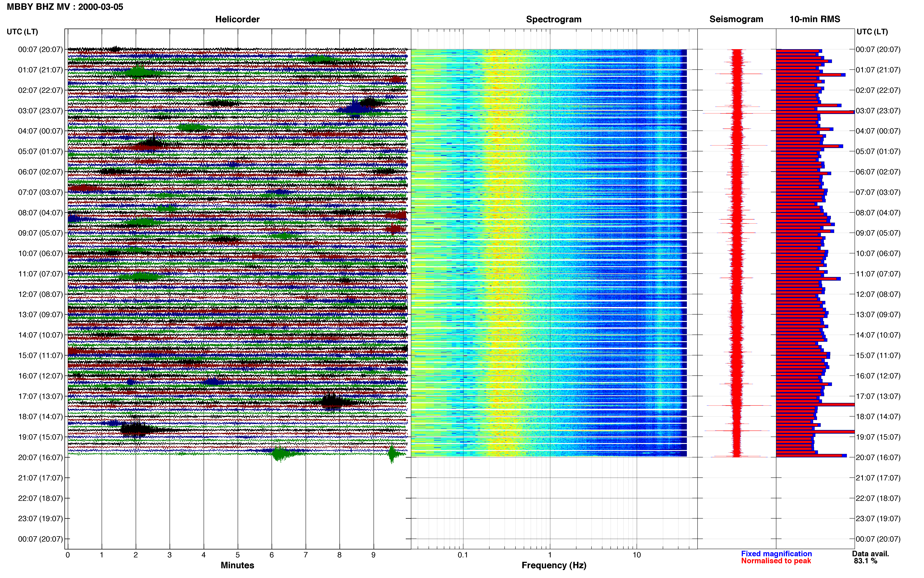The height and width of the screenshot is (578, 924).
Task: Click '04:07 (00:07)' on the left time axis
Action: [x=40, y=131]
